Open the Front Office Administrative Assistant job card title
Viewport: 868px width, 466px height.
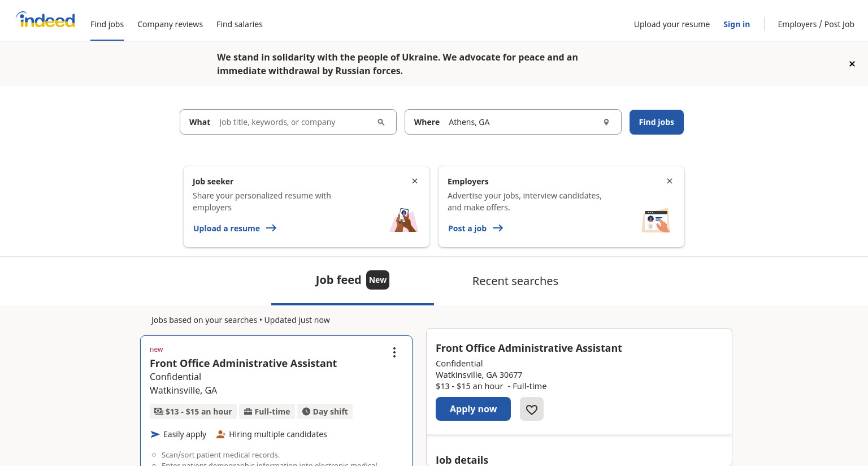(243, 364)
